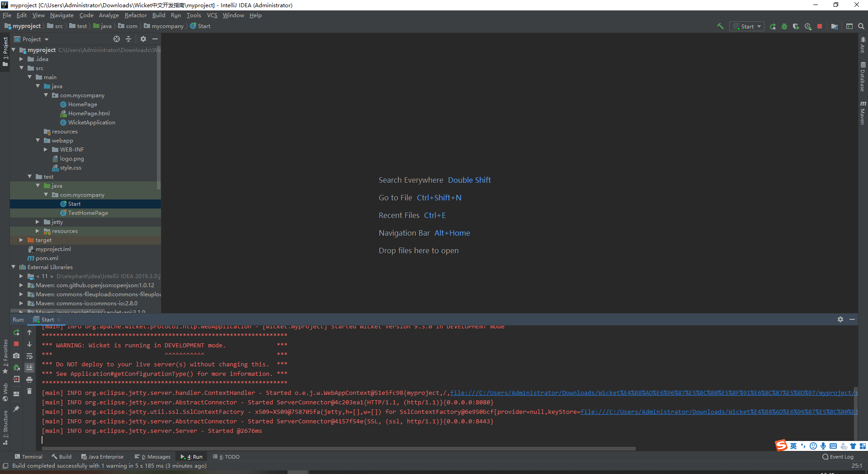Click Run with Coverage icon
This screenshot has height=474, width=868.
click(796, 26)
